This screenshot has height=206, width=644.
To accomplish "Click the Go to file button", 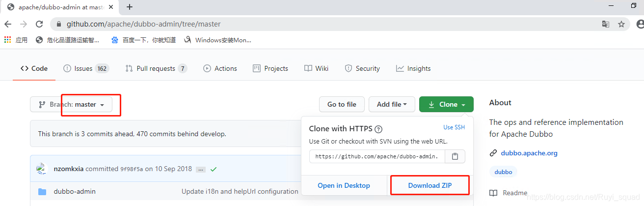I will click(342, 104).
